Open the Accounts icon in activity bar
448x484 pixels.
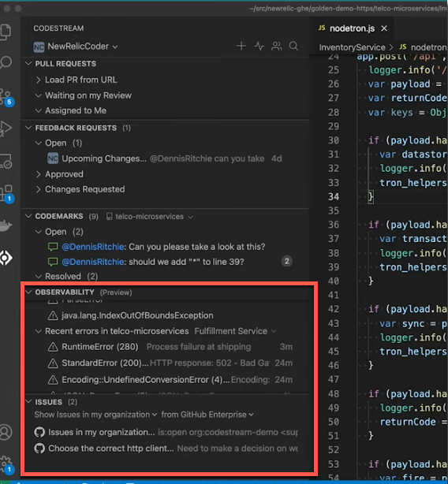(6, 432)
